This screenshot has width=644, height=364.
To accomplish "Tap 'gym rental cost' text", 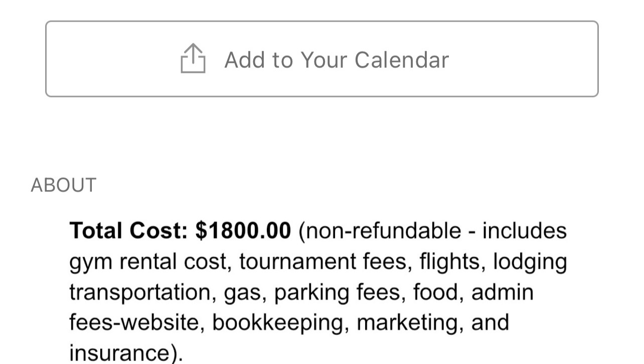I will pos(148,262).
